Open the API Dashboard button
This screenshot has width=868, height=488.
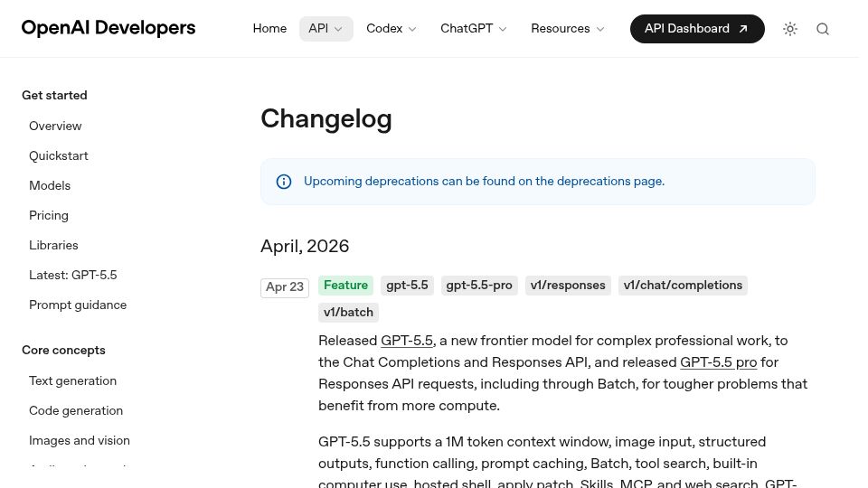(x=697, y=29)
